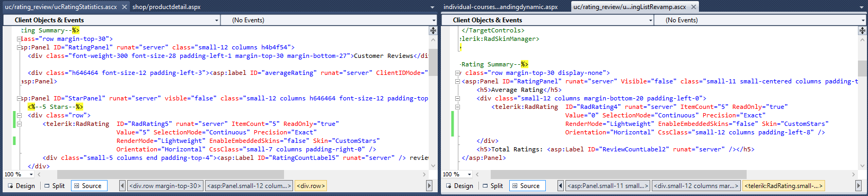Switch to the shop/productdetail.aspx tab
The image size is (868, 196).
166,7
